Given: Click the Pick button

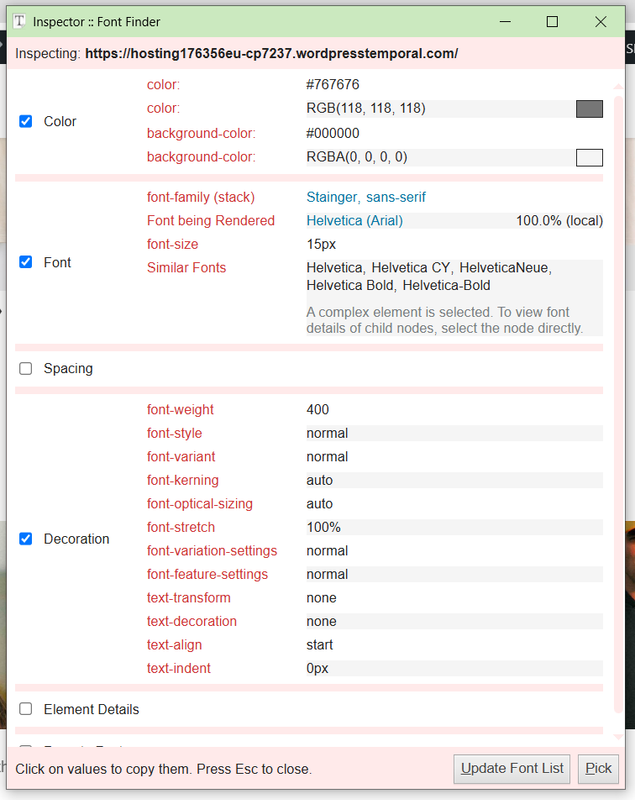Looking at the screenshot, I should click(x=598, y=769).
